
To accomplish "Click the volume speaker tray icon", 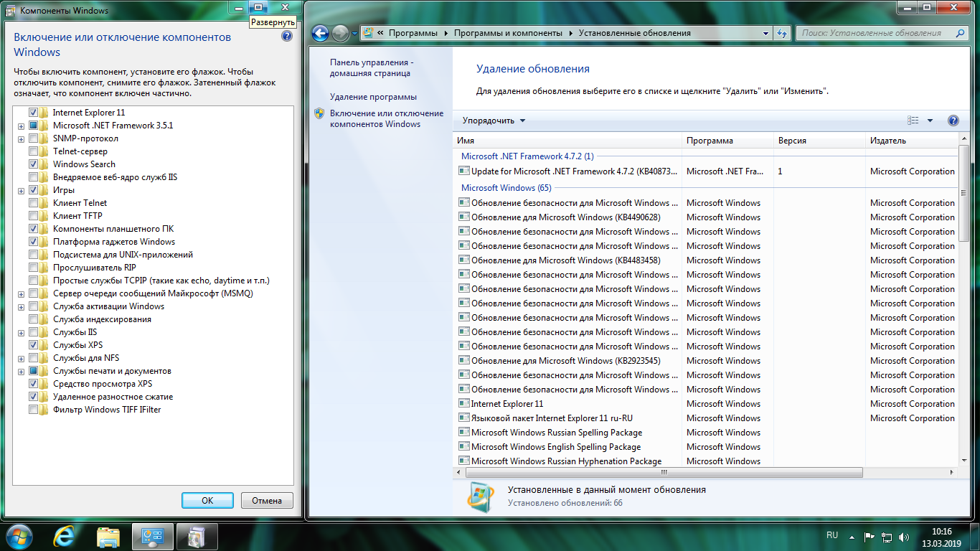I will (905, 536).
